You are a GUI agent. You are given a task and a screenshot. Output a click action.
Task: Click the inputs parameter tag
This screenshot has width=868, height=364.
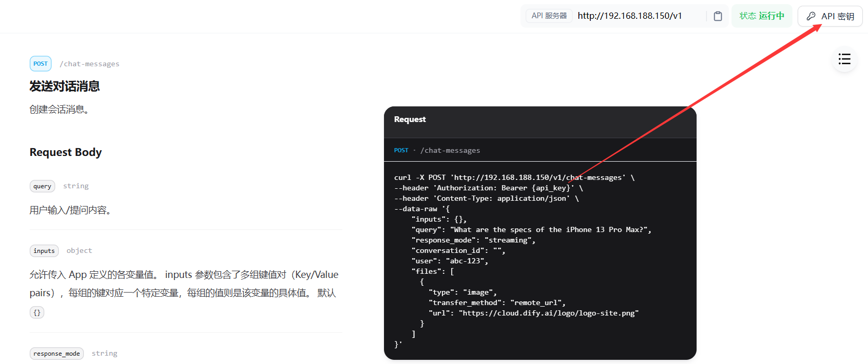pos(44,251)
